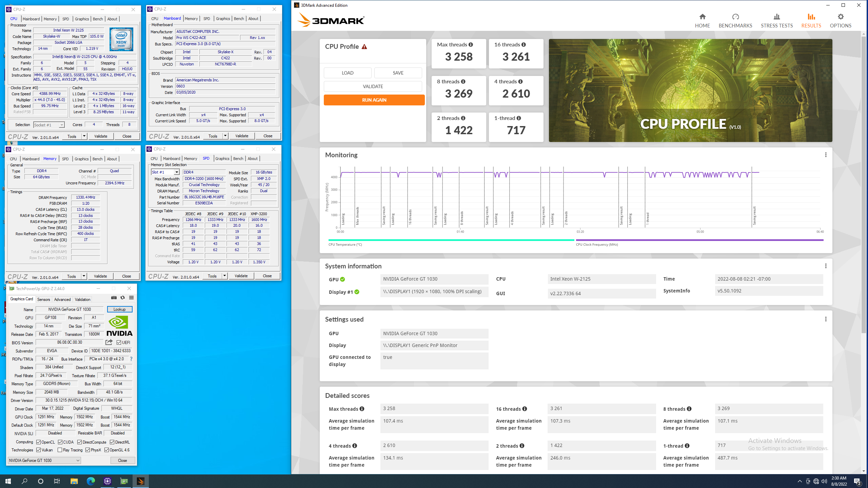Toggle Ray Tracing checkbox in GPU-Z
Screen dimensions: 868x488
point(60,450)
